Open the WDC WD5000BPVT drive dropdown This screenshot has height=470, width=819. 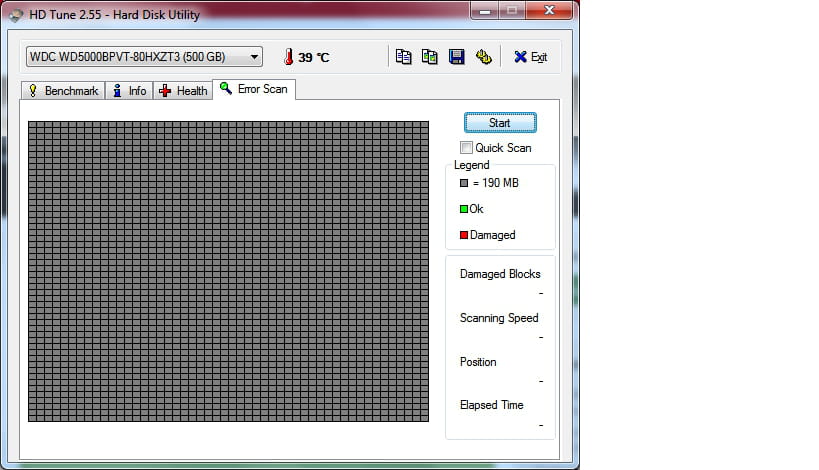144,57
